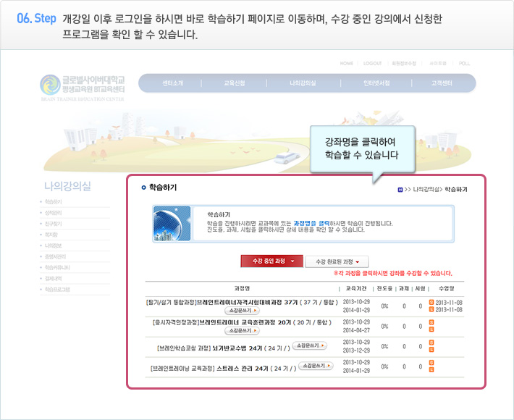This screenshot has width=514, height=420.
Task: Click the 2014-04-27 end date
Action: click(356, 330)
